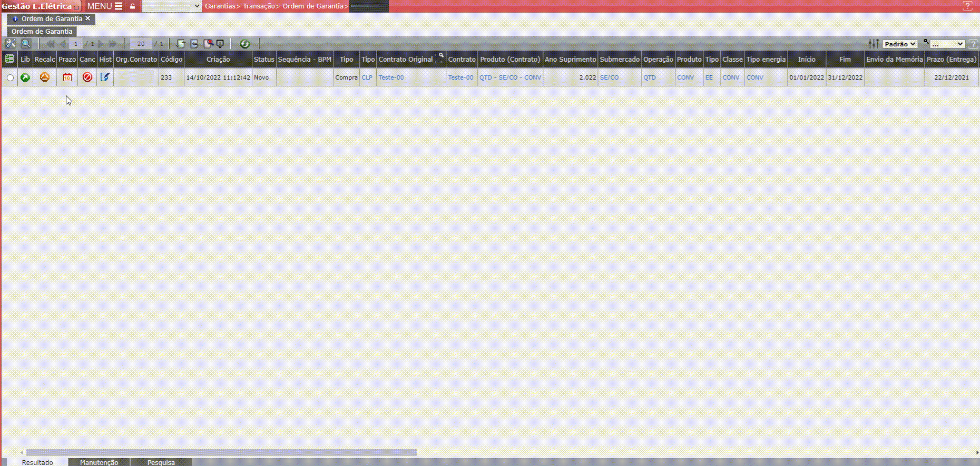The image size is (980, 466).
Task: Click the column sliders settings icon
Action: tap(873, 44)
